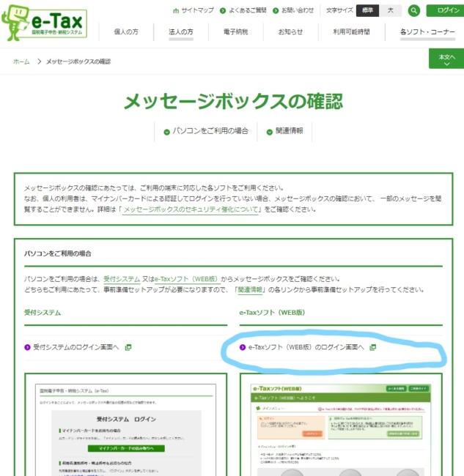Open 法人の方 menu
464x476 pixels.
click(x=181, y=32)
